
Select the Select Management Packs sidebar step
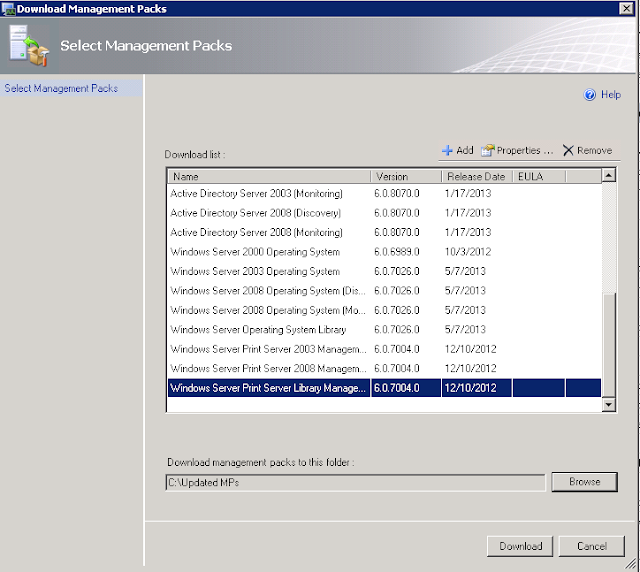click(71, 88)
